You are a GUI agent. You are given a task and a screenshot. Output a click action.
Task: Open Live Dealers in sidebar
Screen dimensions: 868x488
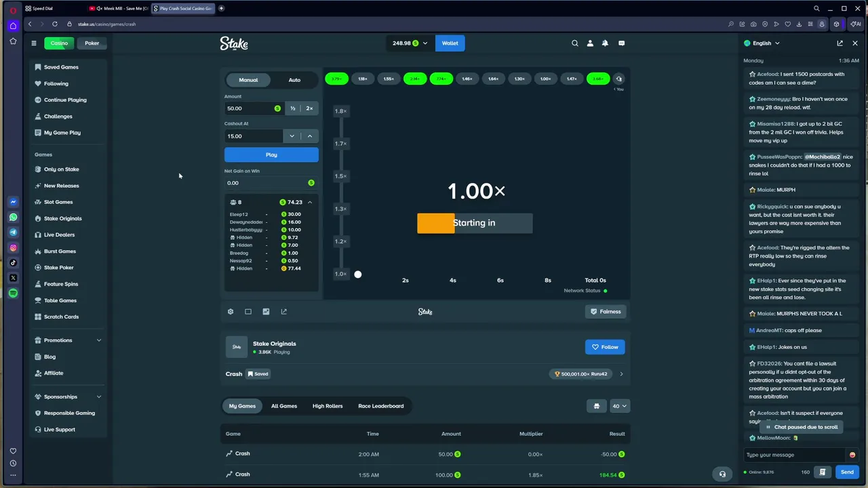(x=59, y=235)
